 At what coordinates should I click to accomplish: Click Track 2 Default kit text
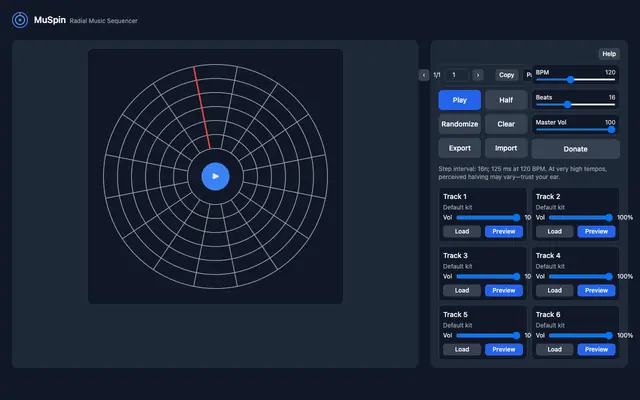pyautogui.click(x=550, y=207)
